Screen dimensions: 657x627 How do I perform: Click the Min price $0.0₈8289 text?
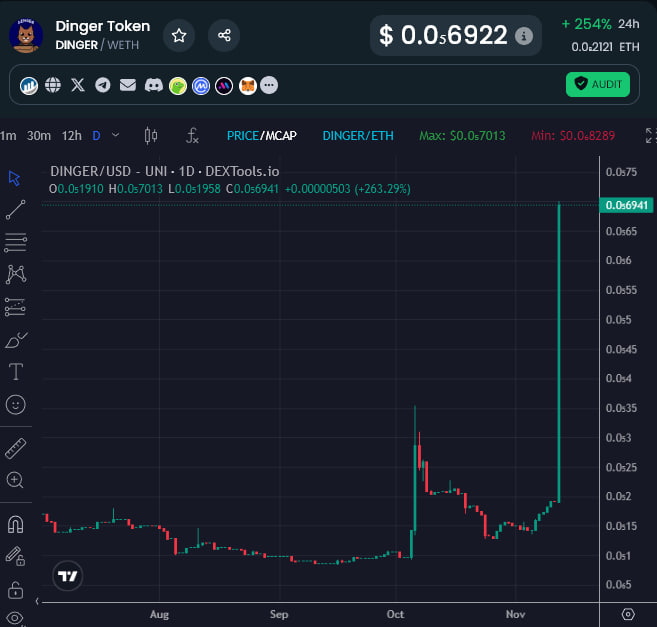(573, 136)
